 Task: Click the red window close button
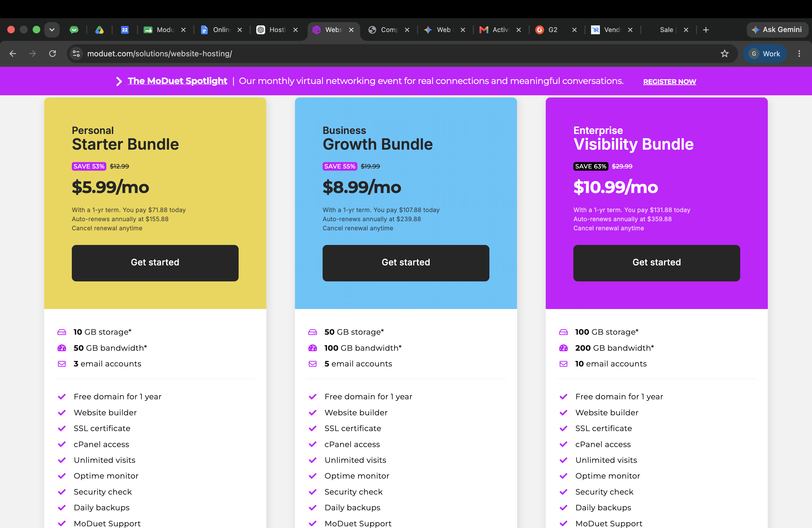11,30
